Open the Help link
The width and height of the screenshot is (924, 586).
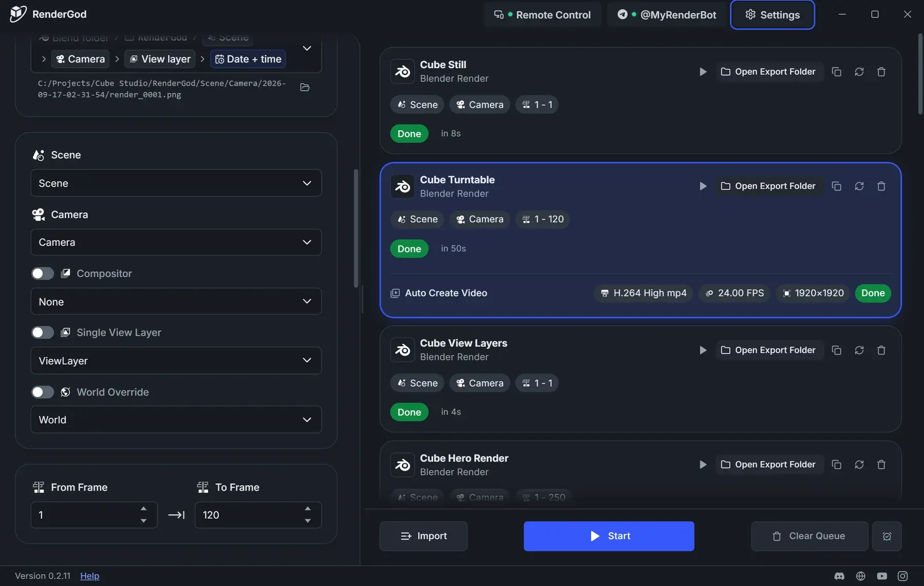pos(90,576)
